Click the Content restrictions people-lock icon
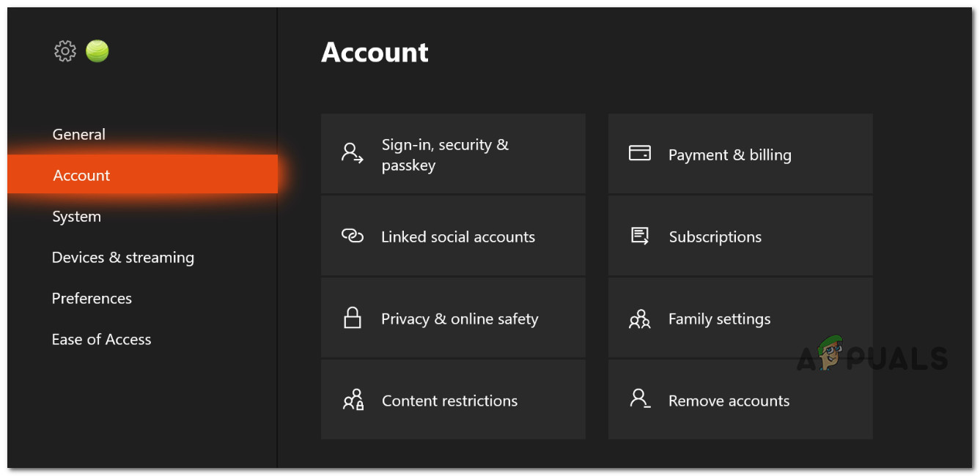This screenshot has height=476, width=980. click(x=353, y=400)
